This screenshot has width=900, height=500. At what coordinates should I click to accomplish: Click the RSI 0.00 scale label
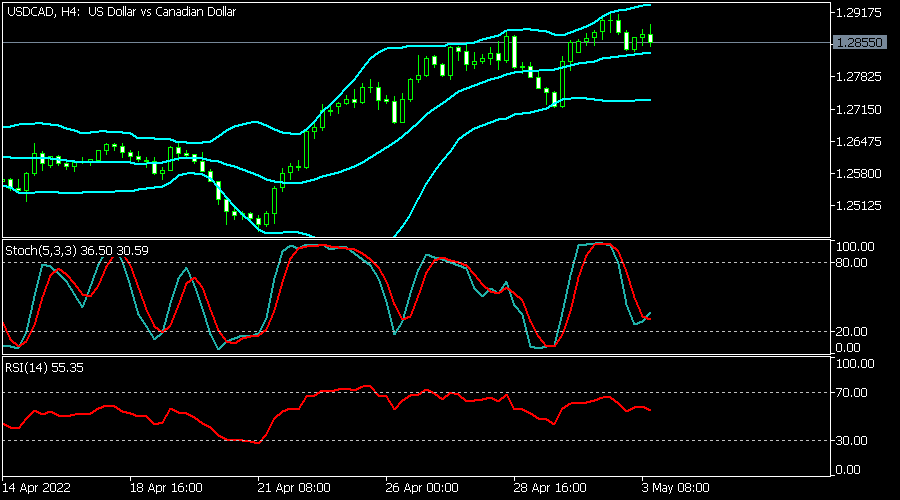(848, 470)
